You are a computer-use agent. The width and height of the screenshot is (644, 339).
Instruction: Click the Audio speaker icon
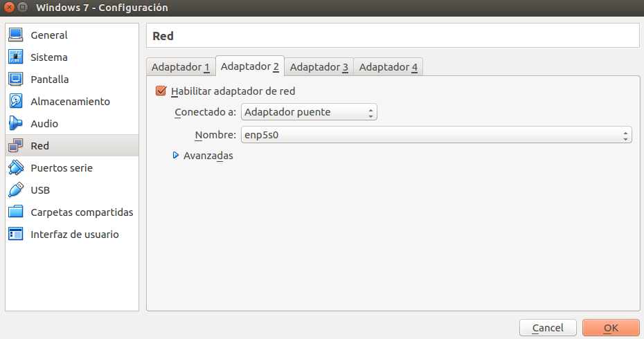16,124
